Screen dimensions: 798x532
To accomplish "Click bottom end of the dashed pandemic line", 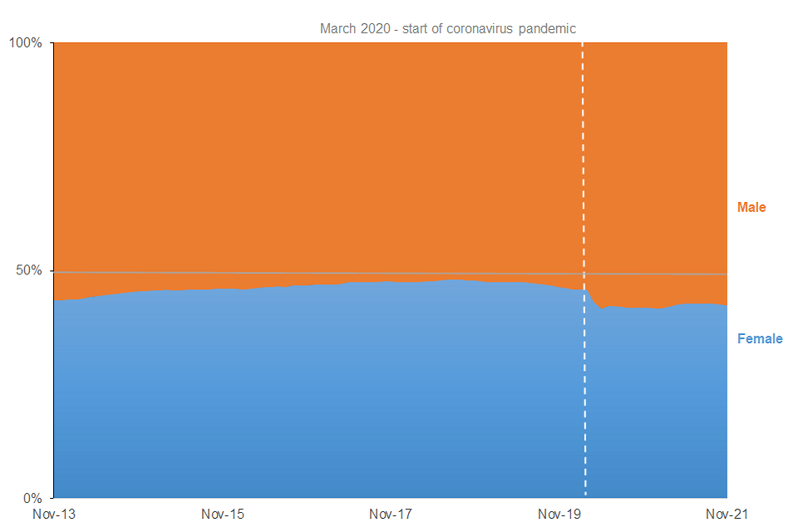I will point(583,495).
